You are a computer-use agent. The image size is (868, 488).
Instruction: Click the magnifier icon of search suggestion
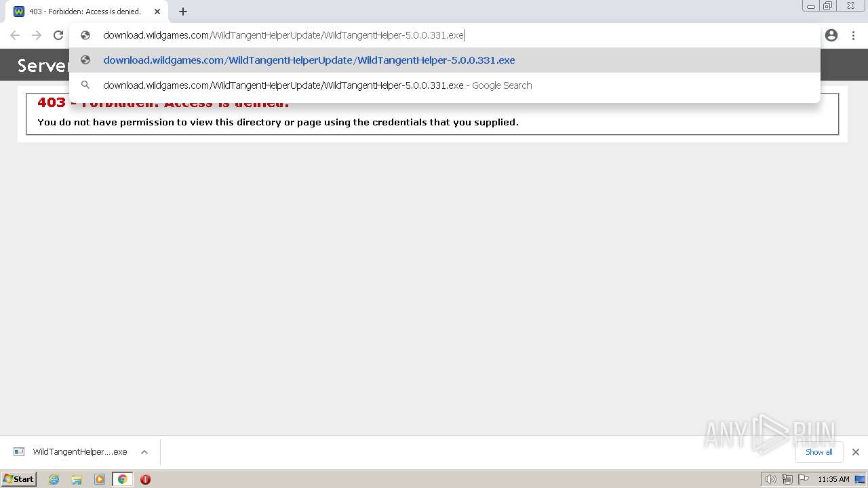click(85, 85)
